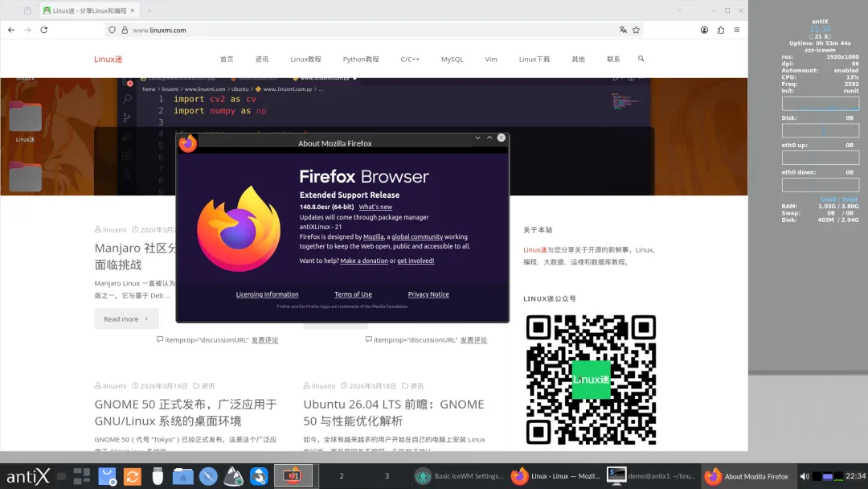868x489 pixels.
Task: Go back with the browser back arrow
Action: (11, 30)
